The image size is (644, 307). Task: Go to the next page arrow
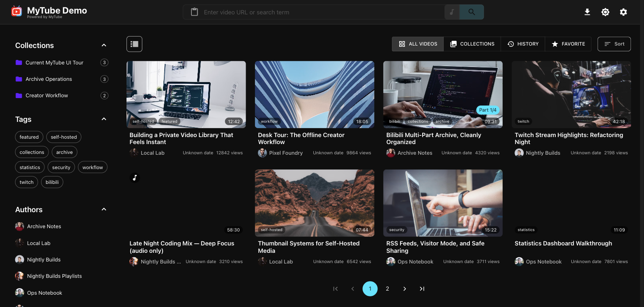pos(405,289)
